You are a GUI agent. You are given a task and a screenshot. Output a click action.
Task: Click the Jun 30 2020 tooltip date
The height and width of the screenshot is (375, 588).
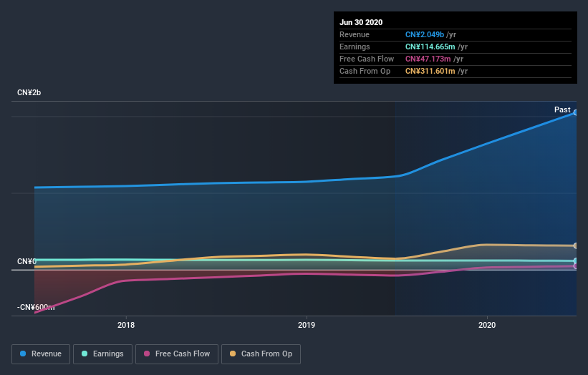[361, 22]
